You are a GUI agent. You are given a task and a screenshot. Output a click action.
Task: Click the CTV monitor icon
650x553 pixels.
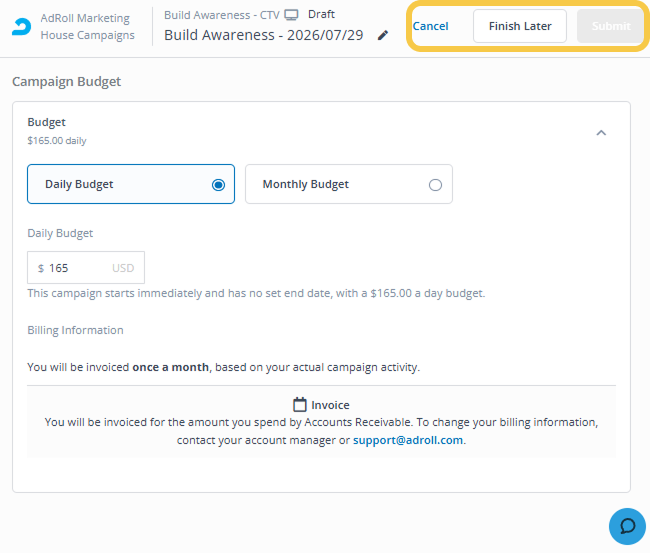(291, 15)
